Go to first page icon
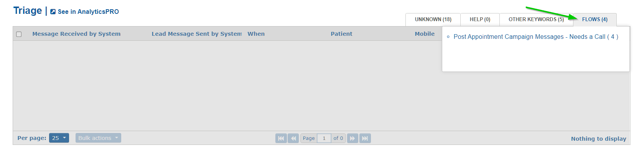The image size is (644, 153). point(281,138)
